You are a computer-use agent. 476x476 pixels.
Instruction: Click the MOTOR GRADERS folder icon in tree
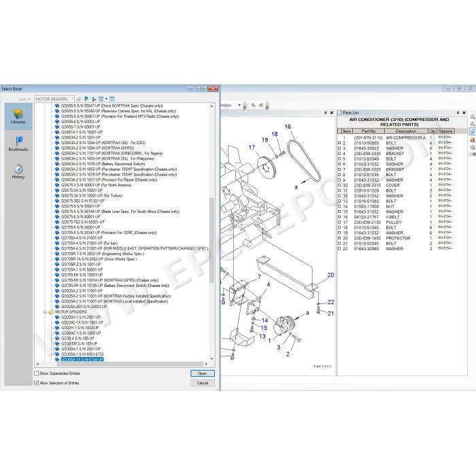point(51,311)
